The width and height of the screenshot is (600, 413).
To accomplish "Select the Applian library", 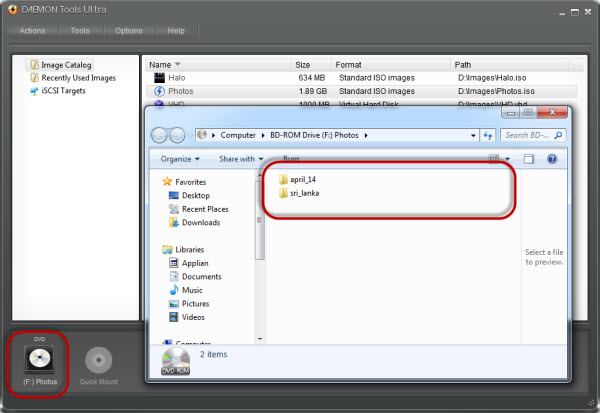I will [189, 263].
